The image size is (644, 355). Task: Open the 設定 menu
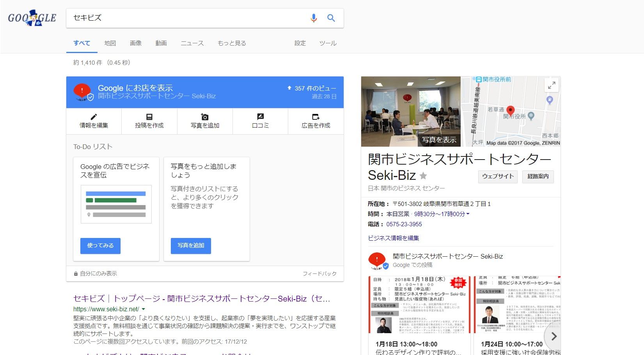click(x=300, y=43)
